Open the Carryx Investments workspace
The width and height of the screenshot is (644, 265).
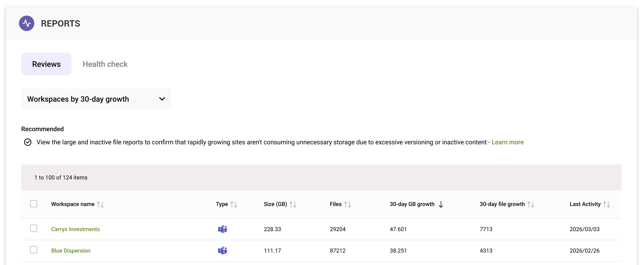(75, 229)
